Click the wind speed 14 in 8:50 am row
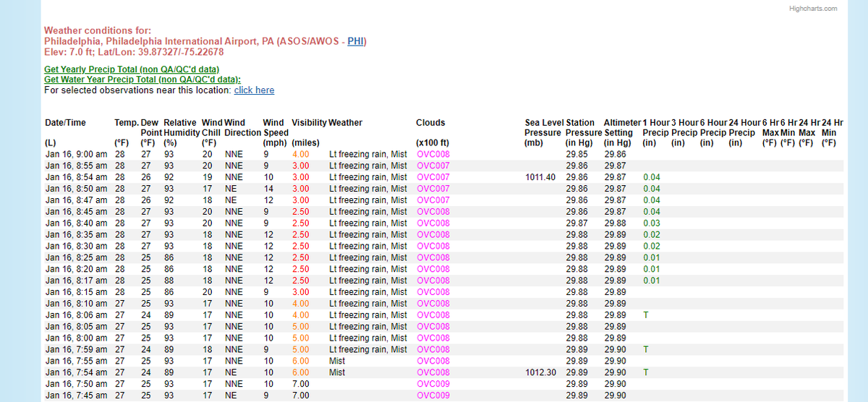This screenshot has height=402, width=868. click(x=268, y=189)
